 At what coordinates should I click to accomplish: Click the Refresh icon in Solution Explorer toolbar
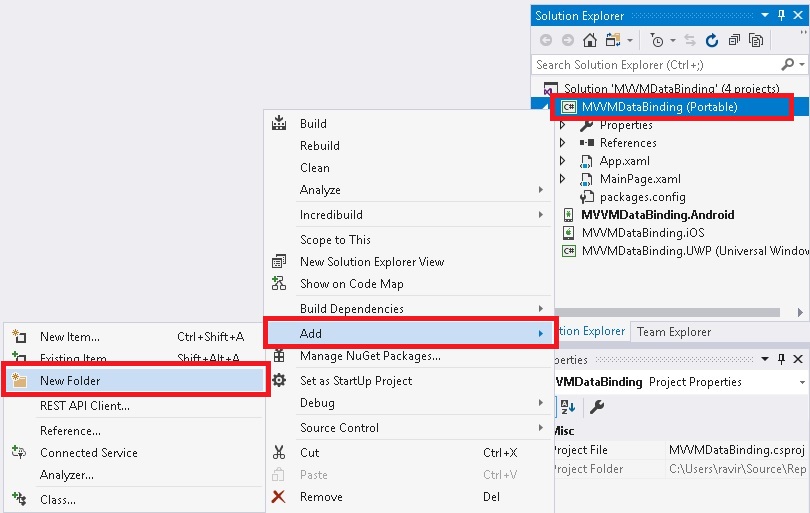coord(712,41)
